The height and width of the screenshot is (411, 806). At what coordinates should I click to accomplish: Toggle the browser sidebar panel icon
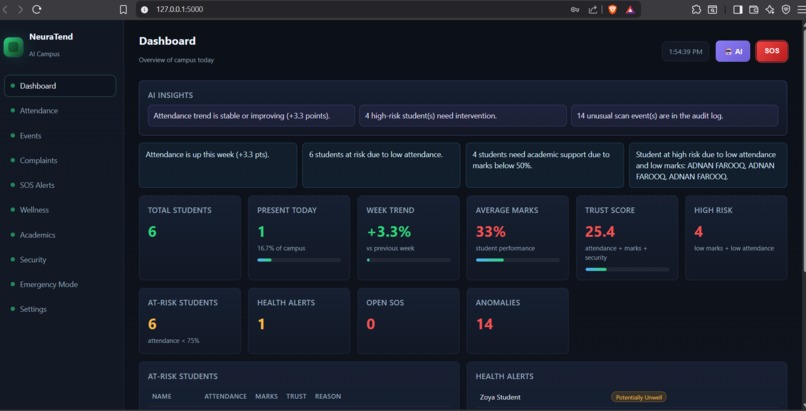coord(738,9)
